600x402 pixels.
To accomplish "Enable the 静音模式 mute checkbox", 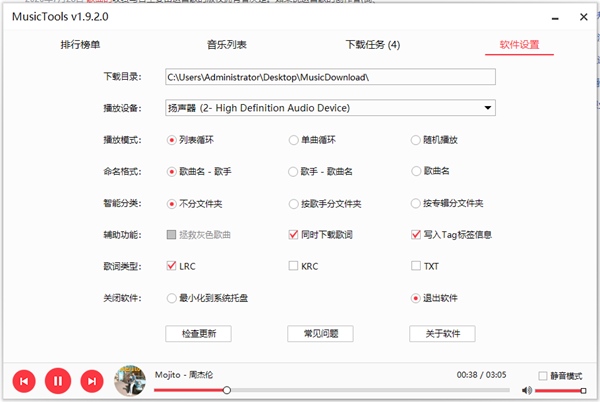I will 543,375.
